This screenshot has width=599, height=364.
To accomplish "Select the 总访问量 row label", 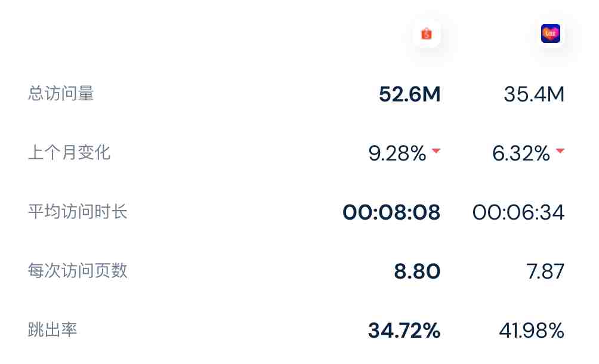I will (x=61, y=93).
